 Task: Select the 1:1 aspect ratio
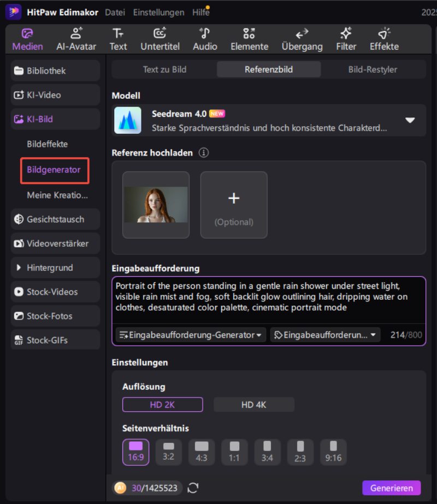234,452
